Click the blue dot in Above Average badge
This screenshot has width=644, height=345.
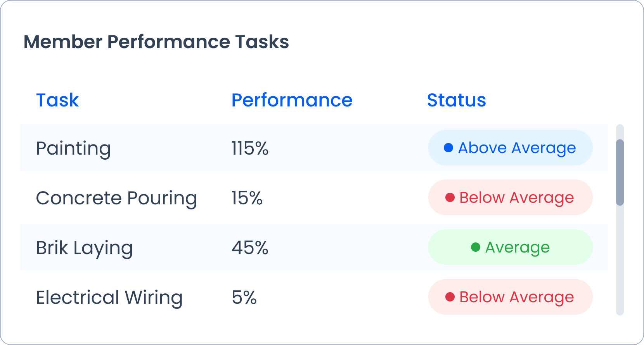[448, 148]
